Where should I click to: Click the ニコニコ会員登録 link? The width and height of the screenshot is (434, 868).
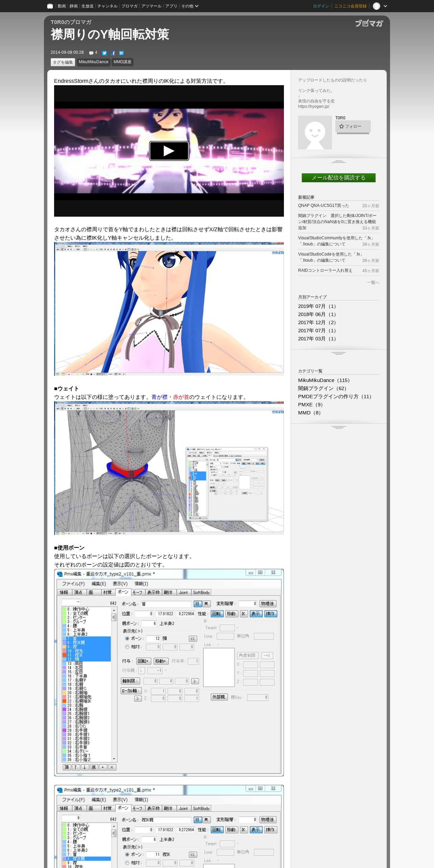351,6
